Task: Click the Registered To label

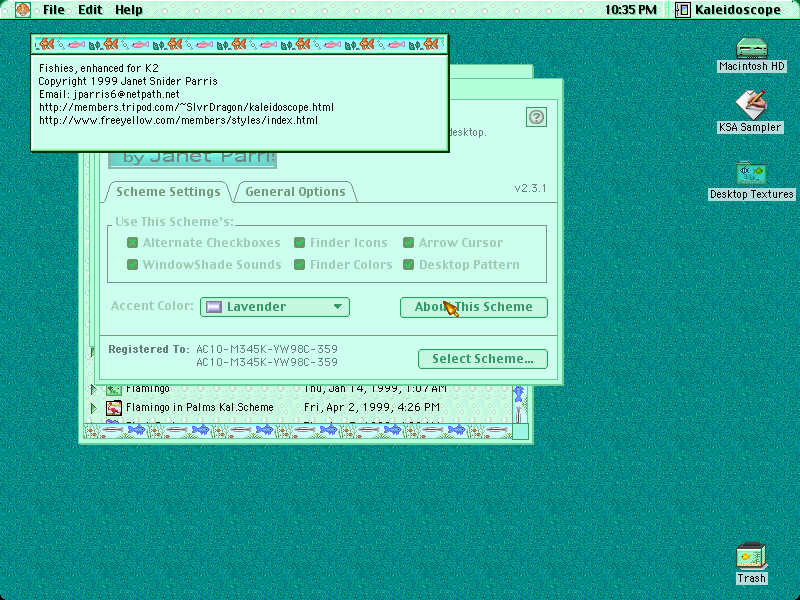Action: [148, 349]
